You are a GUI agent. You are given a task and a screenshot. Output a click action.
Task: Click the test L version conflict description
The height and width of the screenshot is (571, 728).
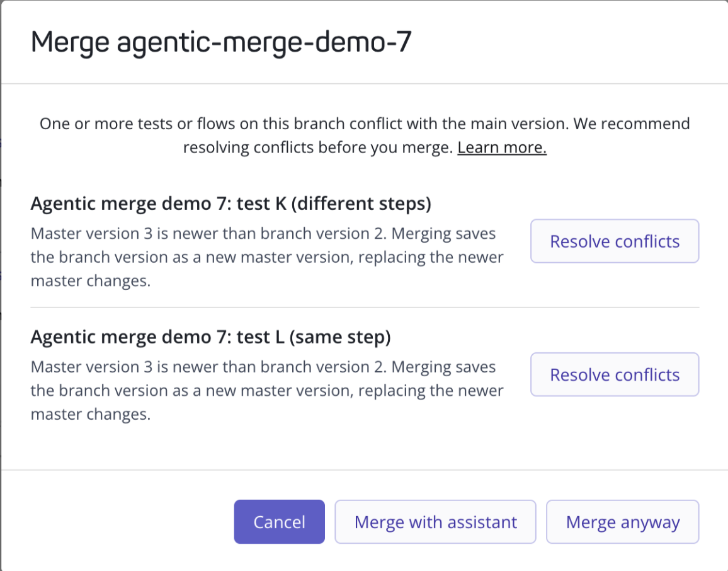tap(267, 390)
